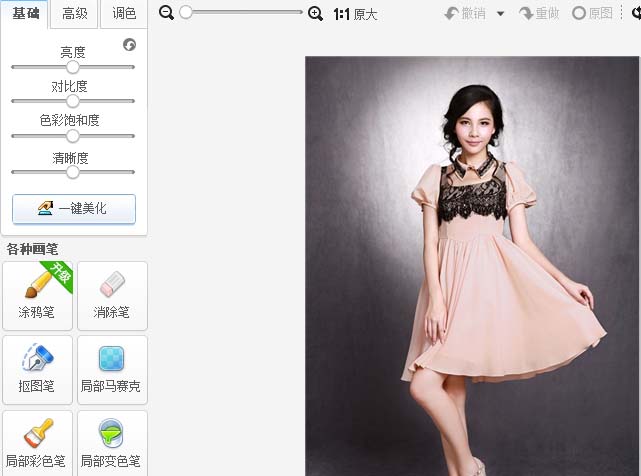641x476 pixels.
Task: Click the zoom slider handle in top toolbar
Action: tap(186, 12)
